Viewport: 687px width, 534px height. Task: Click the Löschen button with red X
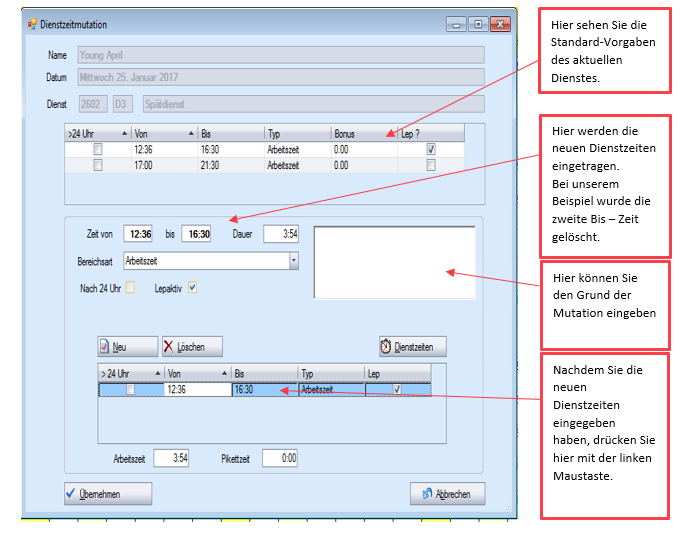click(x=192, y=347)
